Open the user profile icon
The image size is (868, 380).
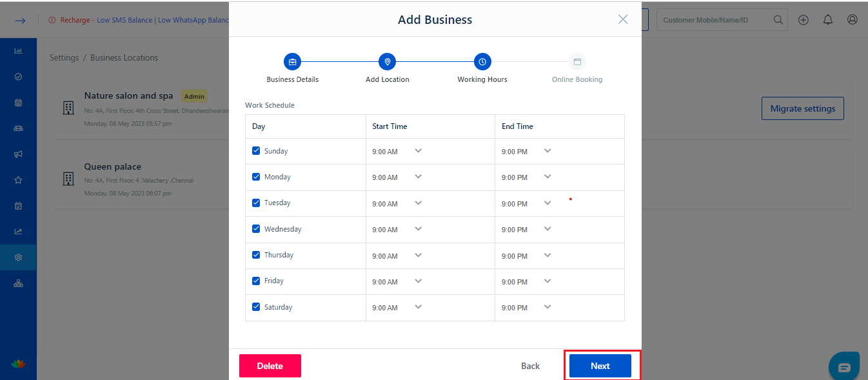point(853,19)
